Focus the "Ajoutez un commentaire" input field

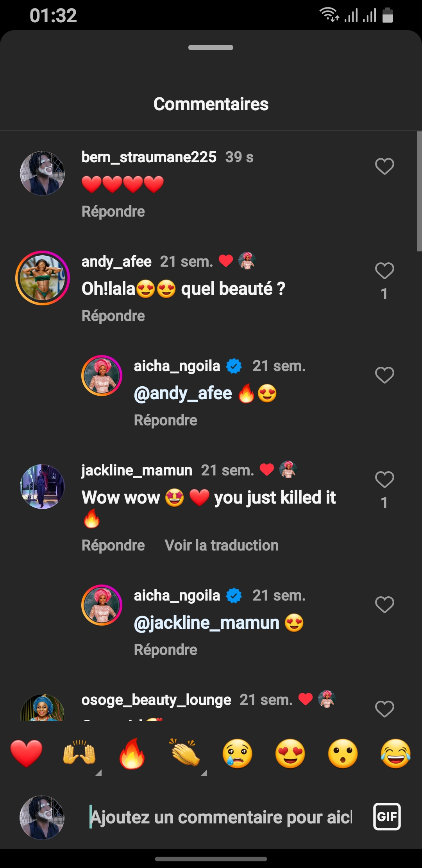pos(221,817)
